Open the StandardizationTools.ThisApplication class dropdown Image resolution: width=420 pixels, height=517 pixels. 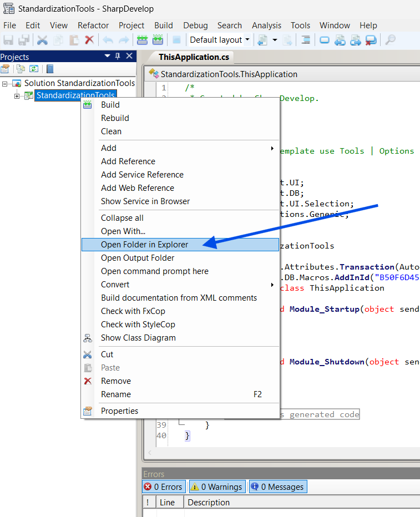(x=284, y=74)
